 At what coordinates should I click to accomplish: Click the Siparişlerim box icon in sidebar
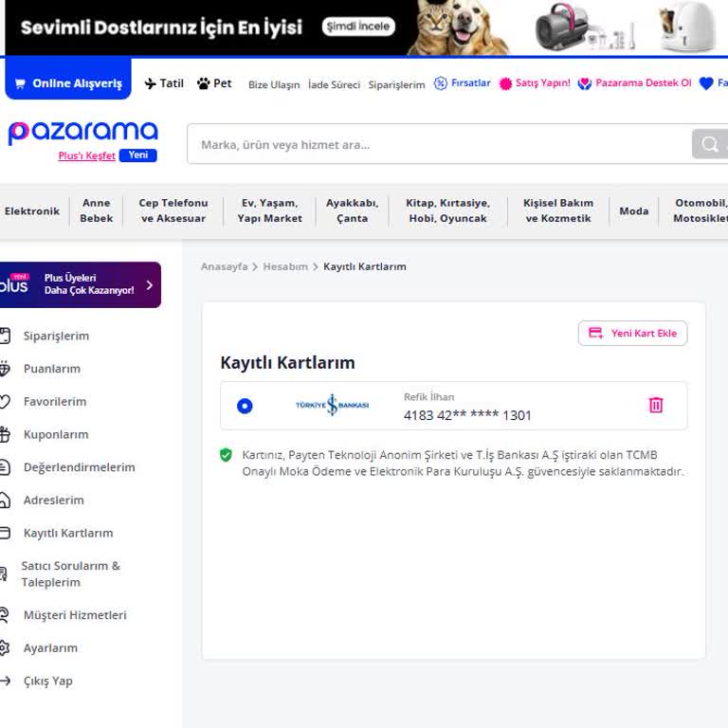tap(5, 336)
